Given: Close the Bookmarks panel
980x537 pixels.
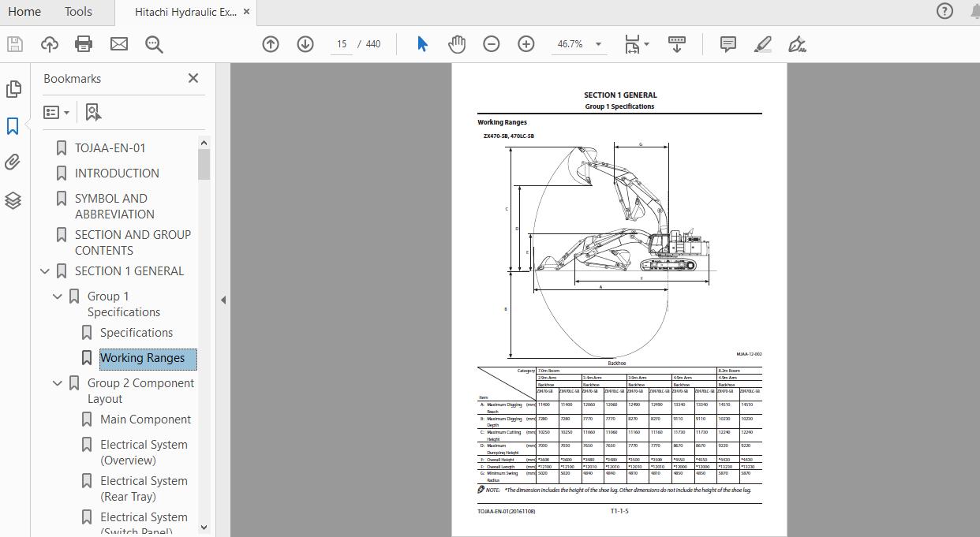Looking at the screenshot, I should (x=193, y=78).
